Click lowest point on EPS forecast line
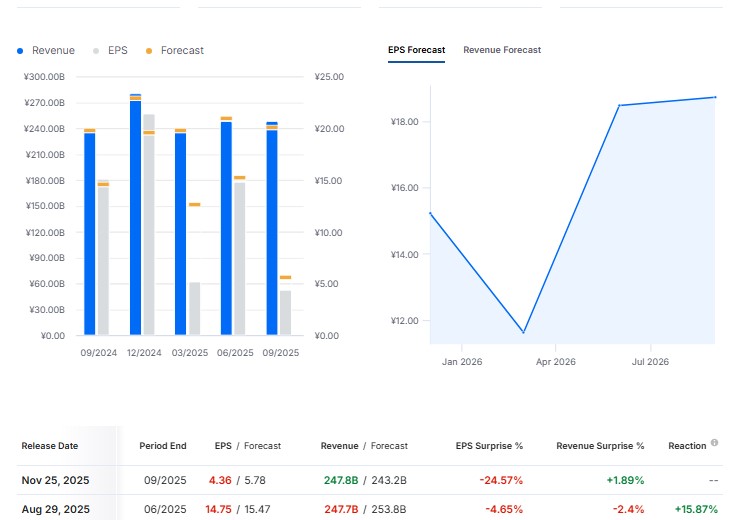 [523, 332]
